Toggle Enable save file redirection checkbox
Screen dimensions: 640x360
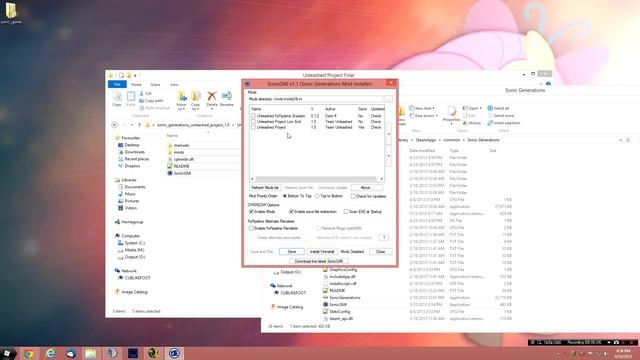pos(291,211)
